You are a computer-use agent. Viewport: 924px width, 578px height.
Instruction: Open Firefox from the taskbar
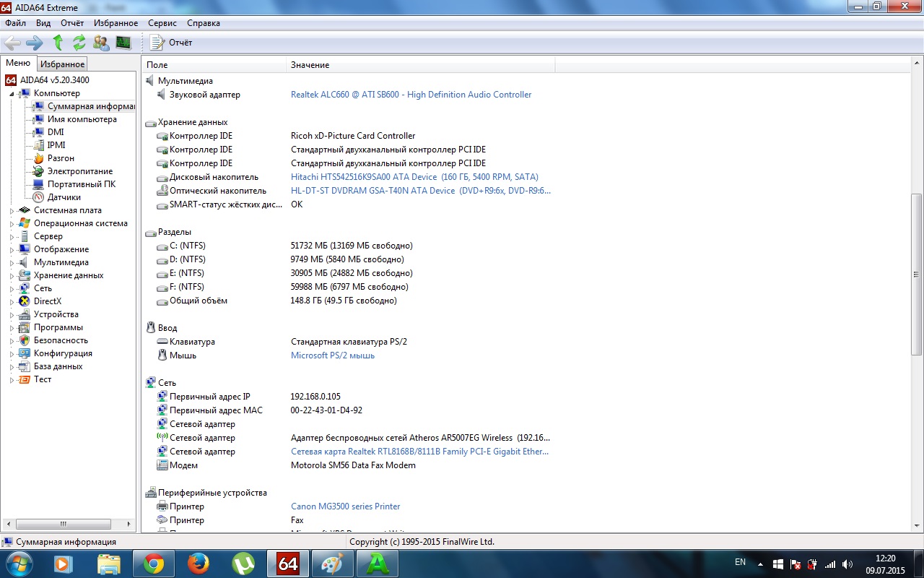tap(198, 564)
